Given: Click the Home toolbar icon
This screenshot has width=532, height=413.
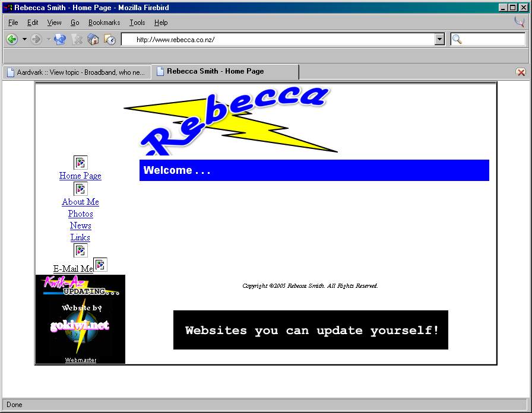Looking at the screenshot, I should click(93, 39).
